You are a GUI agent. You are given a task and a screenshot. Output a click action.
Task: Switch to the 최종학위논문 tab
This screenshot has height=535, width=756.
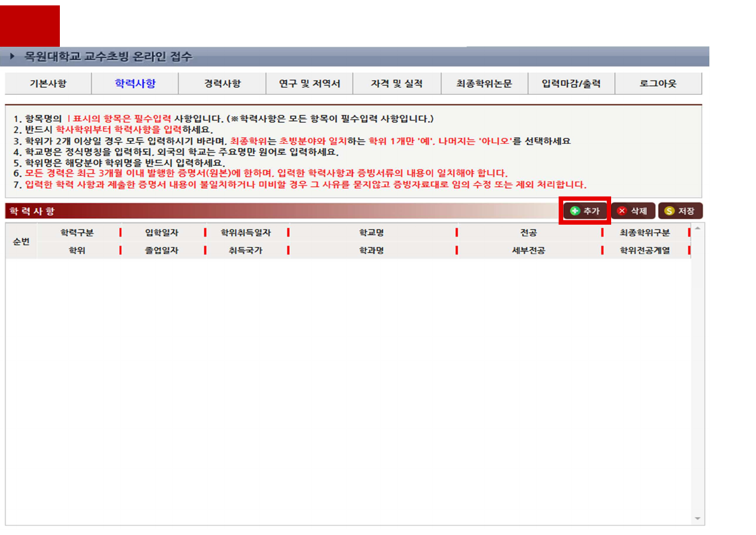click(484, 84)
